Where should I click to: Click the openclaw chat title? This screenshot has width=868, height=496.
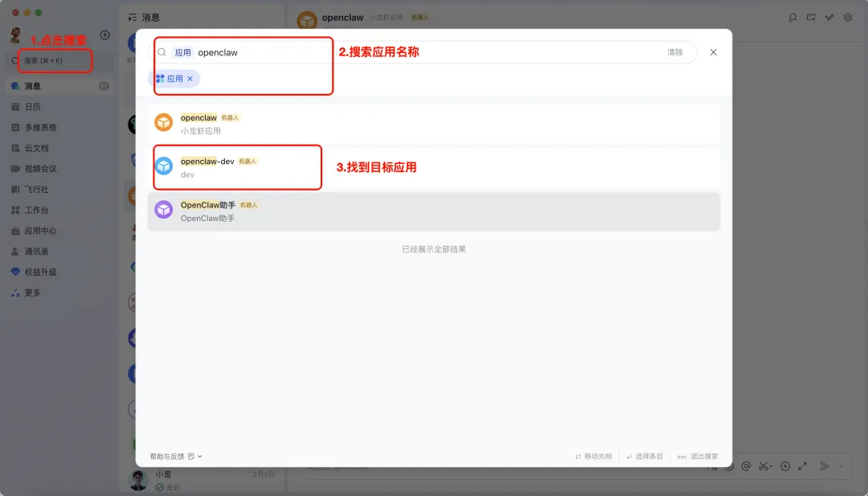(342, 18)
